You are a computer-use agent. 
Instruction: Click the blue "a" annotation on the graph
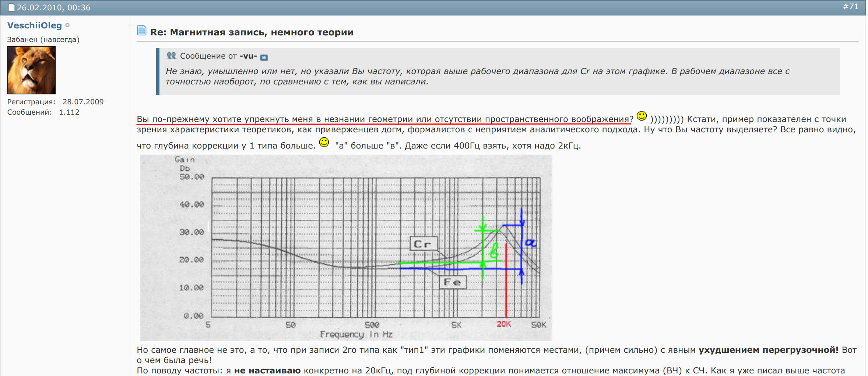531,243
